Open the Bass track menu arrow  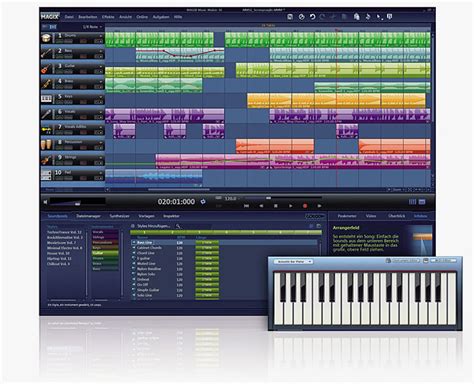101,51
